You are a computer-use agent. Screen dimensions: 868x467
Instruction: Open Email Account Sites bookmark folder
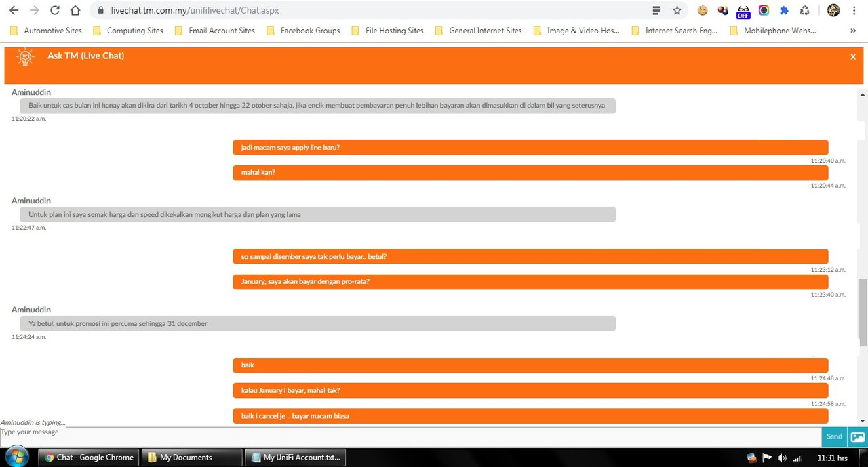[x=215, y=31]
